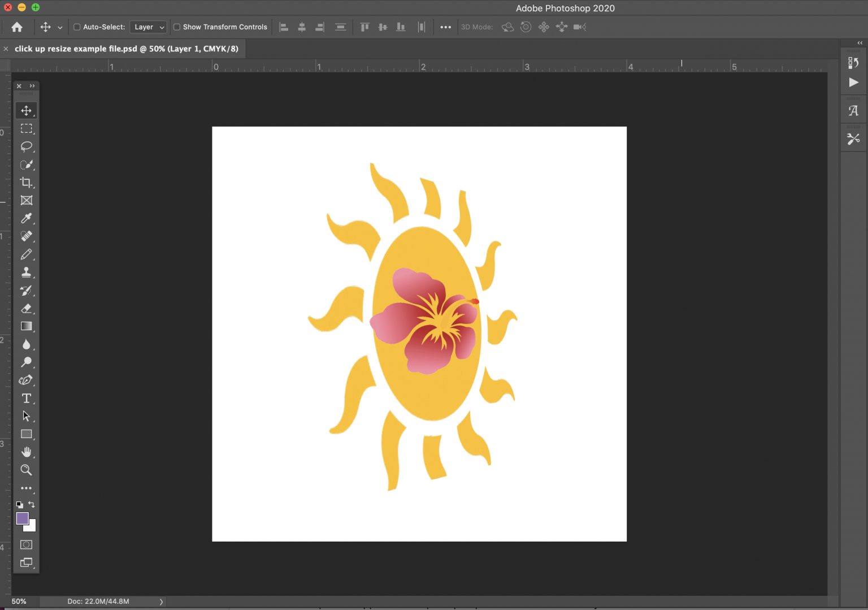Open the purple foreground color swatch

tap(23, 518)
